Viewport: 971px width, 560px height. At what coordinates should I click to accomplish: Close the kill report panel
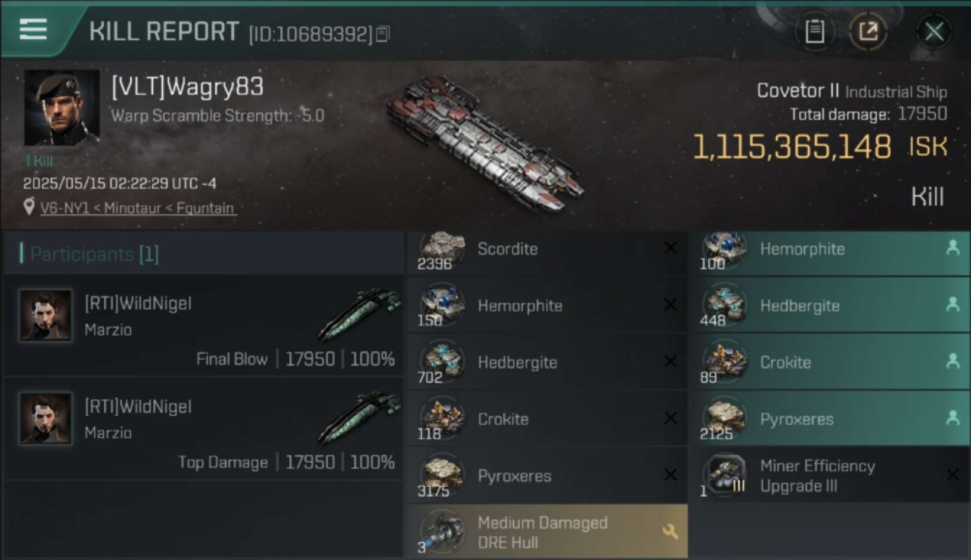click(934, 31)
